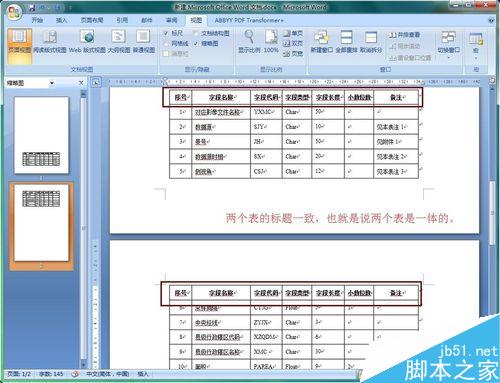The height and width of the screenshot is (383, 500).
Task: Switch to 普通视图 draft view
Action: tap(144, 42)
